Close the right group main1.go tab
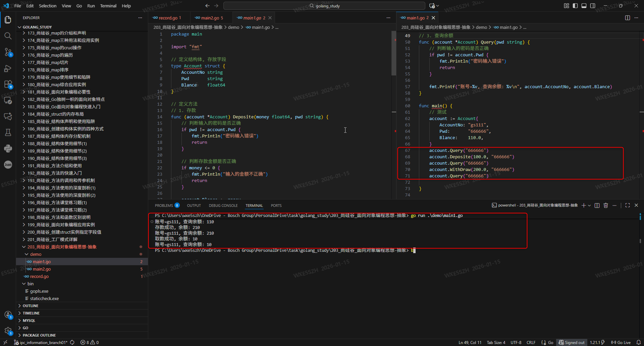The height and width of the screenshot is (346, 644). click(x=433, y=18)
